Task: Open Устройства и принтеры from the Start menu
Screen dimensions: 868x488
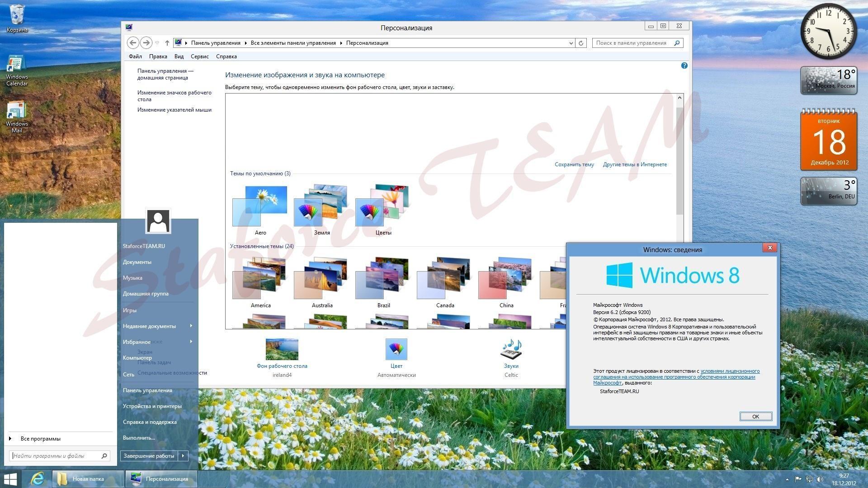Action: (x=152, y=406)
